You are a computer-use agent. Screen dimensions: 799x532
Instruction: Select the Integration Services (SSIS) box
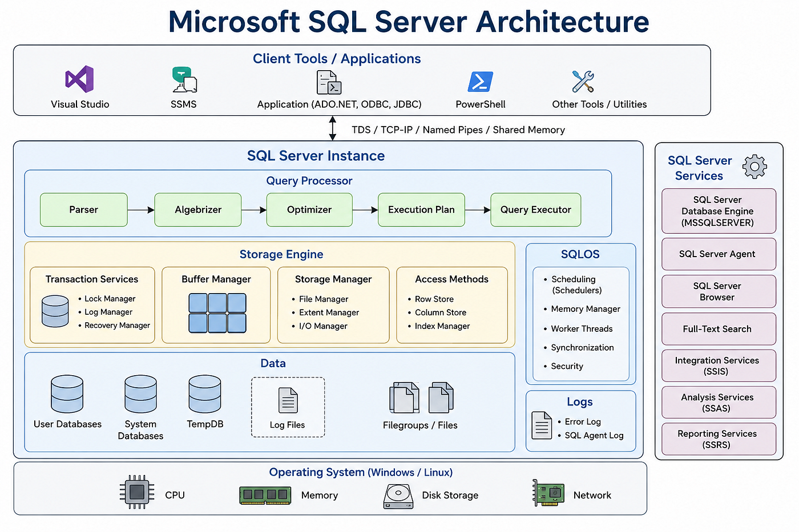coord(719,366)
